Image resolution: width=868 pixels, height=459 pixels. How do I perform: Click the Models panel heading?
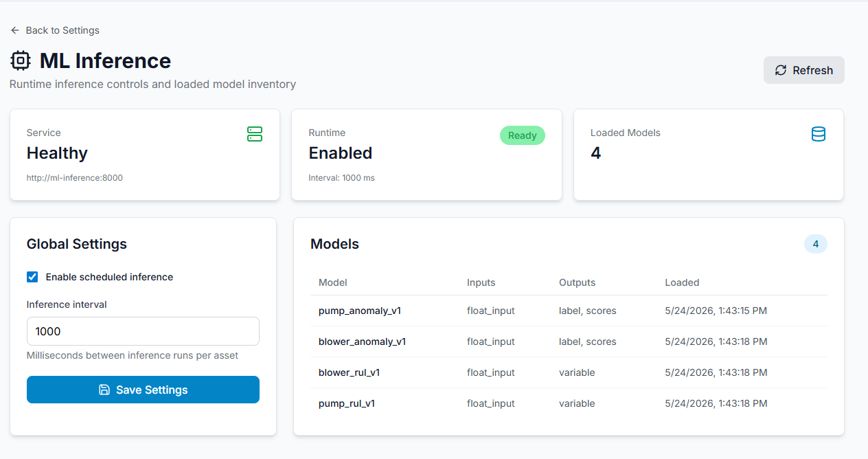(334, 244)
